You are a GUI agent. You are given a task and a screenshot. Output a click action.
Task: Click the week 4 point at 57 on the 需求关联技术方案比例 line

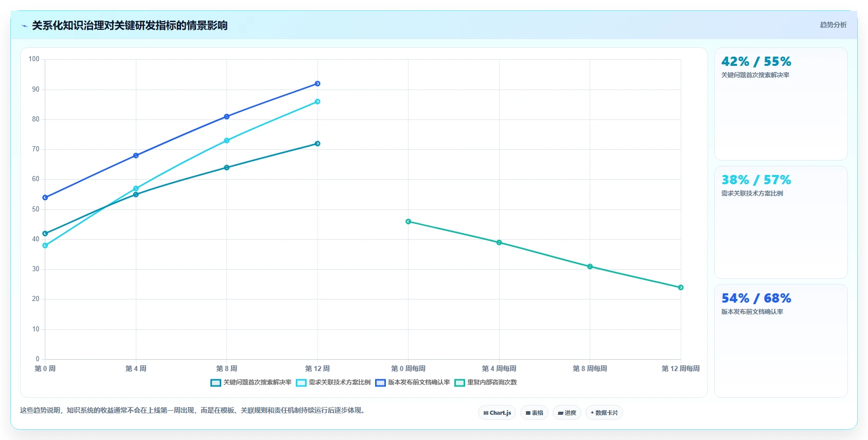pyautogui.click(x=136, y=188)
